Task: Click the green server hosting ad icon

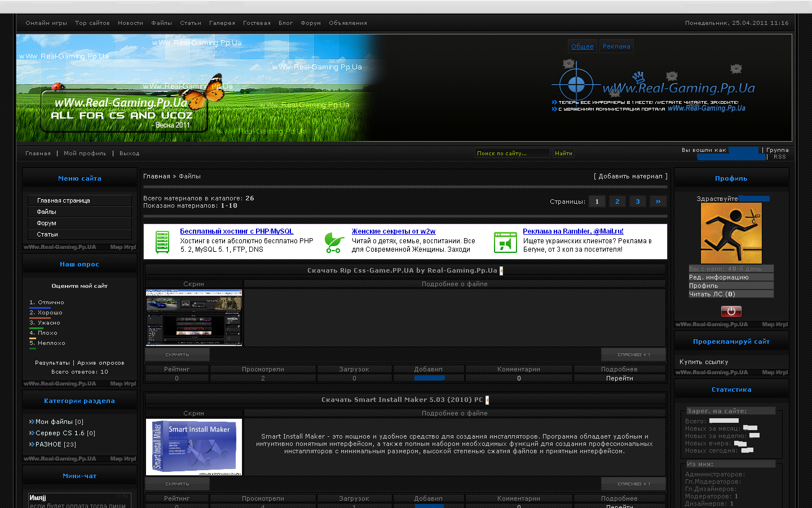Action: pyautogui.click(x=162, y=242)
